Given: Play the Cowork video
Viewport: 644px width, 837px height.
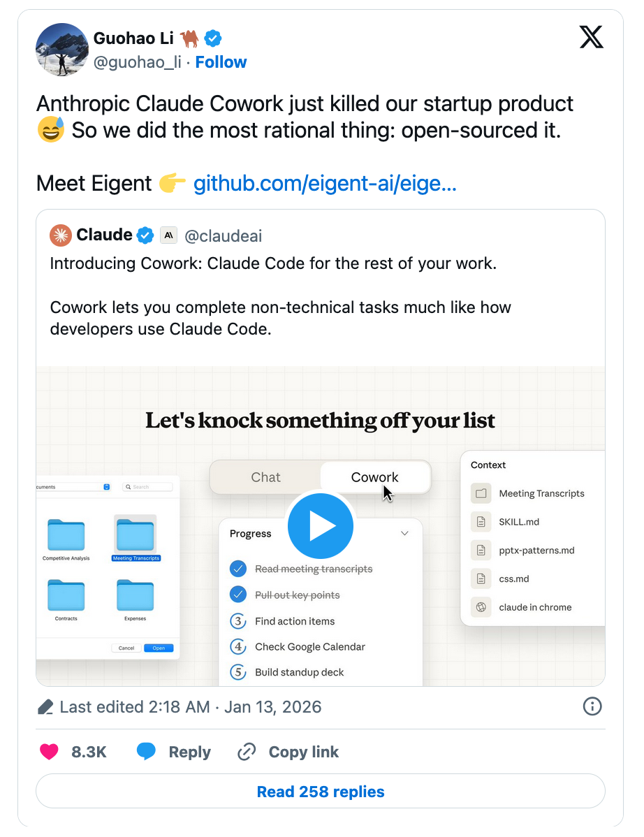Looking at the screenshot, I should coord(321,526).
